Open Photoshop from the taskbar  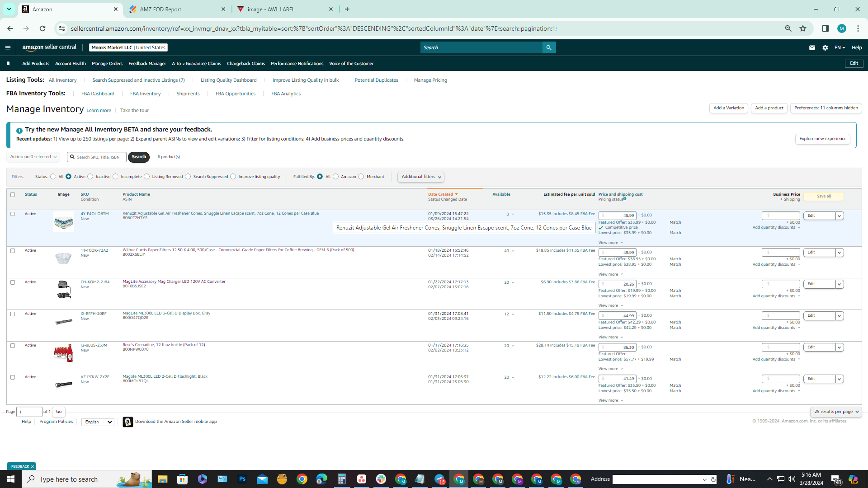242,479
